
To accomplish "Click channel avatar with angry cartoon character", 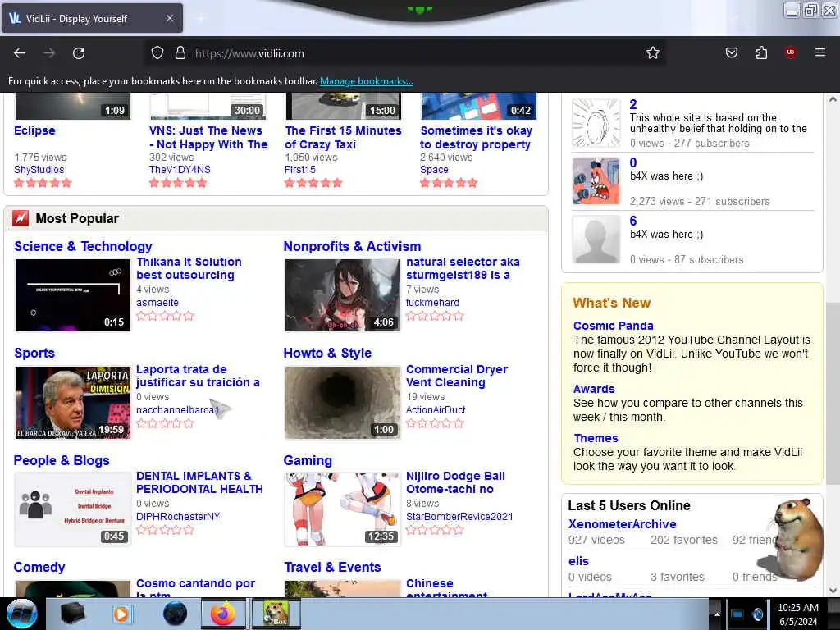I will coord(596,181).
